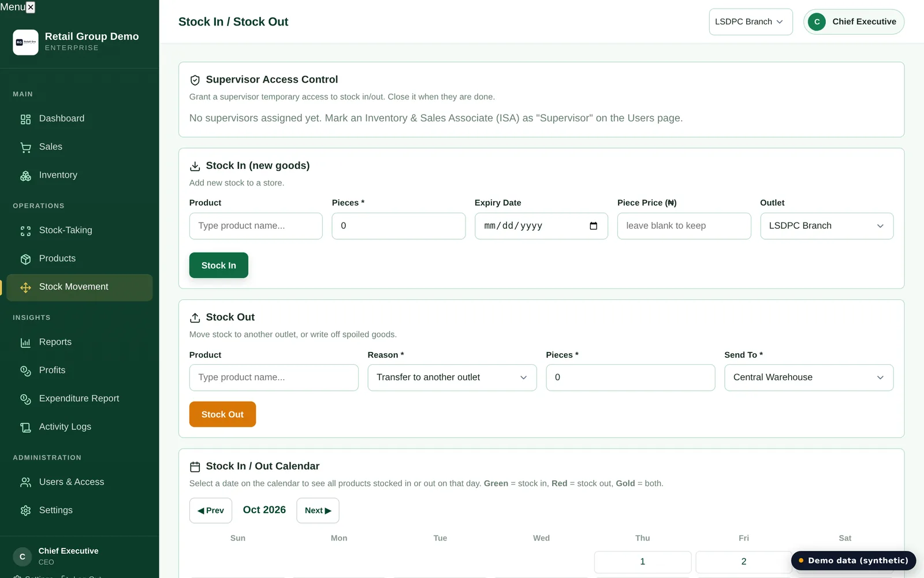Viewport: 924px width, 578px height.
Task: Open Dashboard grid icon in sidebar
Action: click(x=25, y=119)
